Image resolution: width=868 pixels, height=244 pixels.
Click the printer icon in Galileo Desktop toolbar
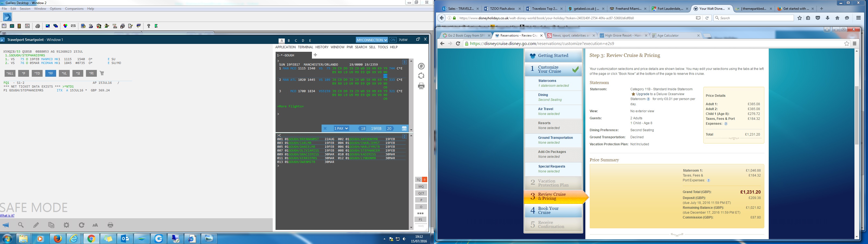[x=38, y=26]
